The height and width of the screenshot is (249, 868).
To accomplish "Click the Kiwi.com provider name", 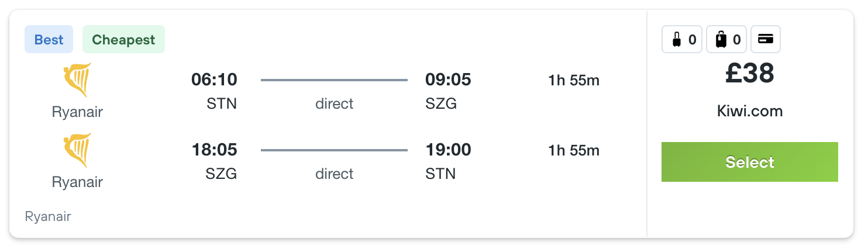I will coord(750,111).
